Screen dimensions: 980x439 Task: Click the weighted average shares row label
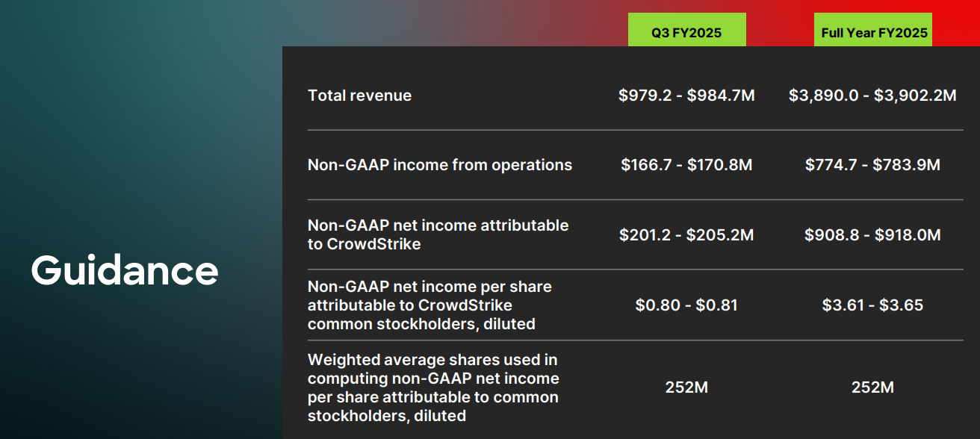tap(433, 387)
